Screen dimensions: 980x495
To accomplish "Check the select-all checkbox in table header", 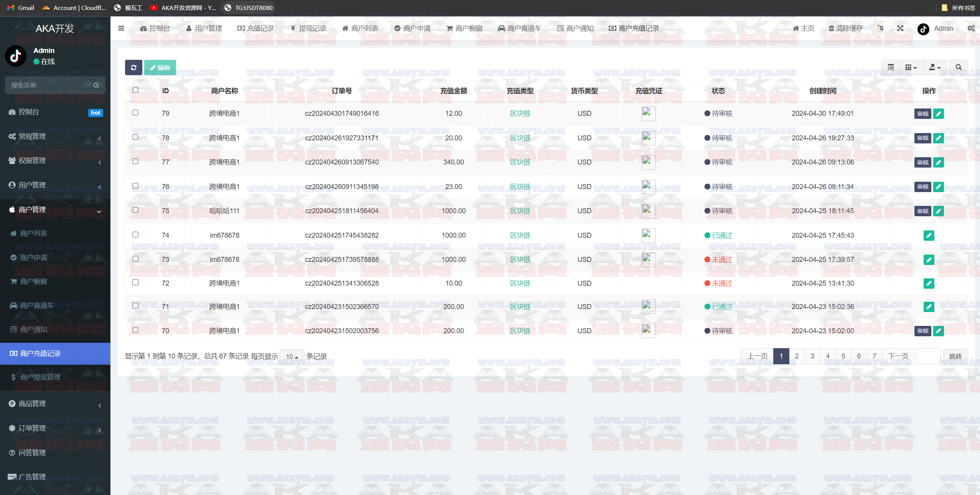I will (x=135, y=90).
